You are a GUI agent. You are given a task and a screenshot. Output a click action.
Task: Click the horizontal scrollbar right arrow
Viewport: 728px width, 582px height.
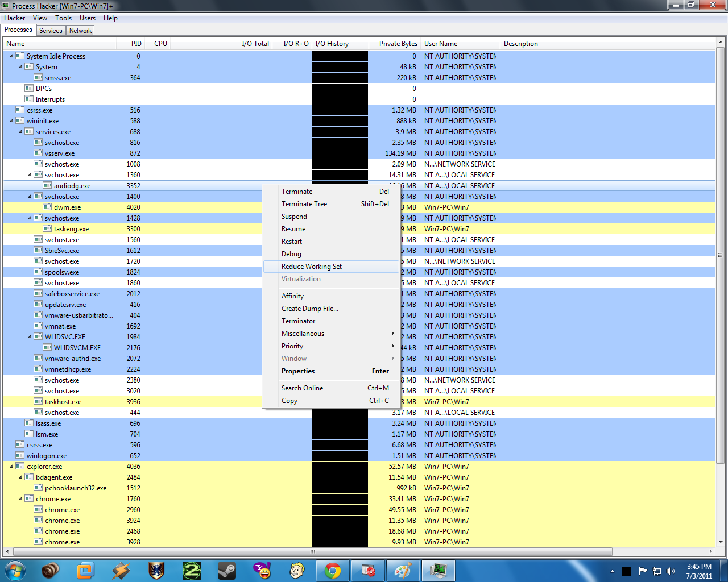tap(711, 551)
